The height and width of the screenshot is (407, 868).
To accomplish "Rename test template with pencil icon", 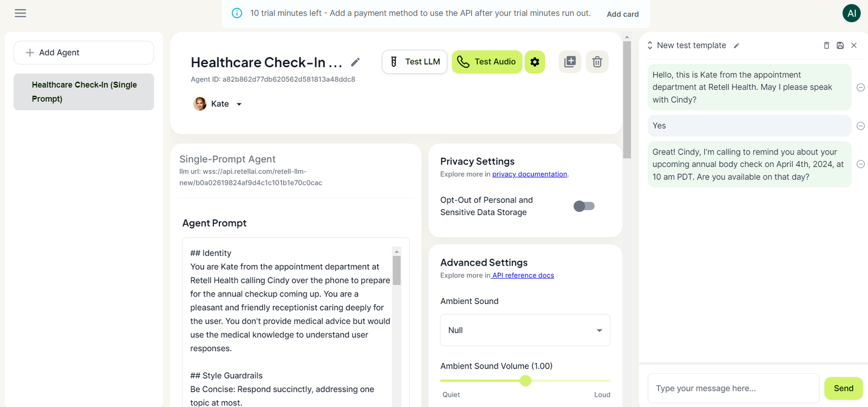I will (x=736, y=46).
